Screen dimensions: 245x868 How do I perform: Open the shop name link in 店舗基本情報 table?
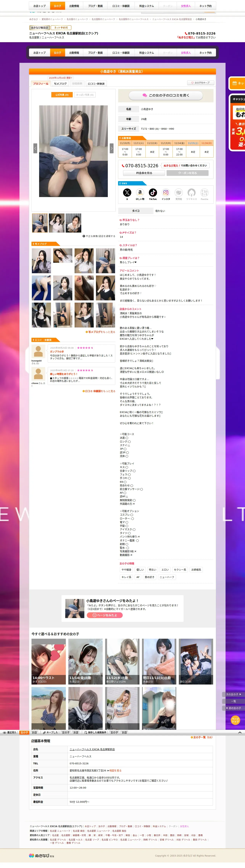[92, 749]
